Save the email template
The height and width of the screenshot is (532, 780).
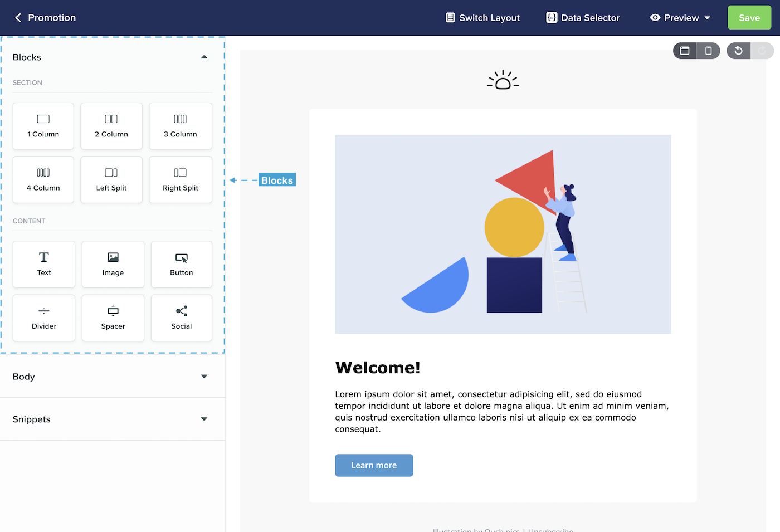pos(749,17)
